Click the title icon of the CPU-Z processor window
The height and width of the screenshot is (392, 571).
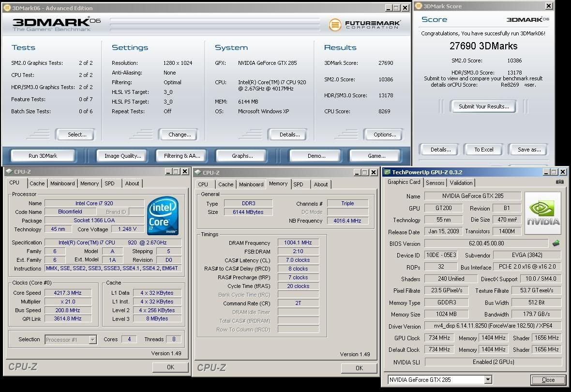click(x=9, y=171)
